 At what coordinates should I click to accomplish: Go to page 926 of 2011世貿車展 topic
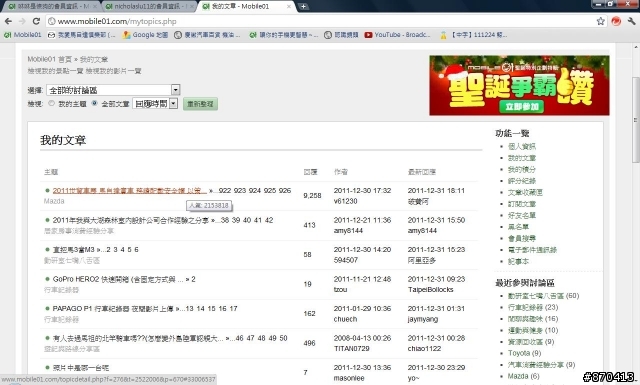(x=285, y=191)
